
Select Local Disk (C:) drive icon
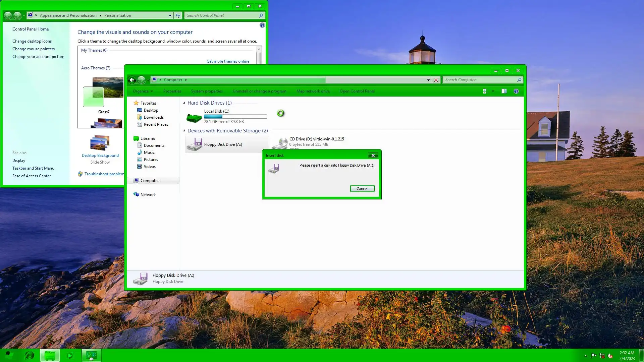point(194,117)
